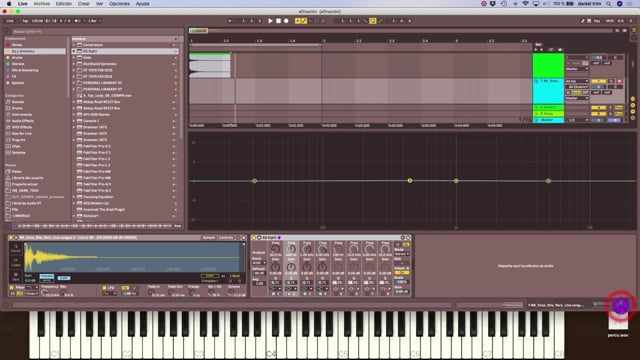Toggle the snare track activator button
Viewport: 640px width, 360px height.
[x=598, y=81]
